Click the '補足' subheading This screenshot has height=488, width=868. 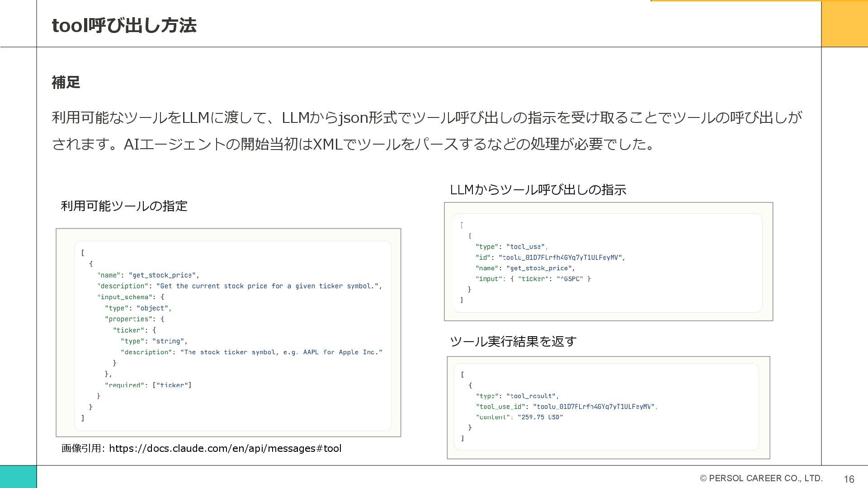coord(66,82)
